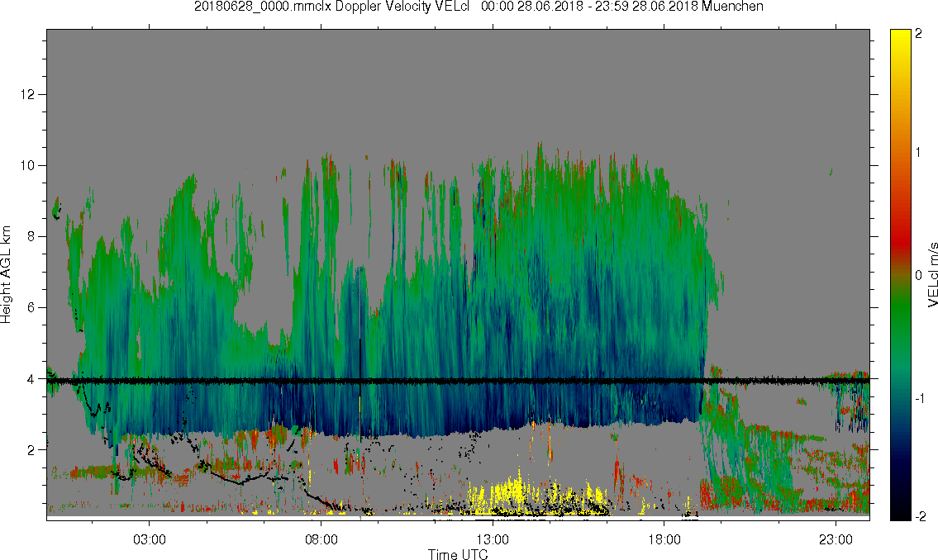The width and height of the screenshot is (938, 560).
Task: Click the black horizontal line at 4 km
Action: pyautogui.click(x=458, y=380)
